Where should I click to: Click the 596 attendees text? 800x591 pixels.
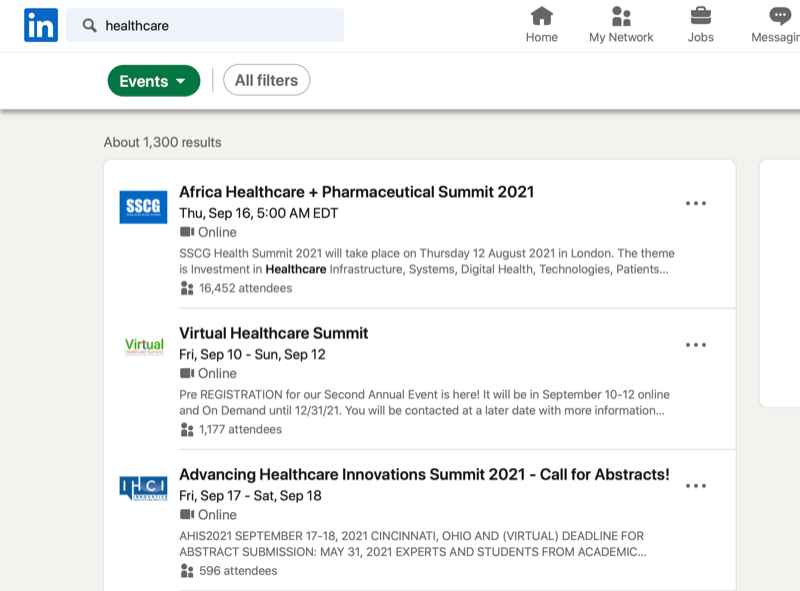point(238,571)
